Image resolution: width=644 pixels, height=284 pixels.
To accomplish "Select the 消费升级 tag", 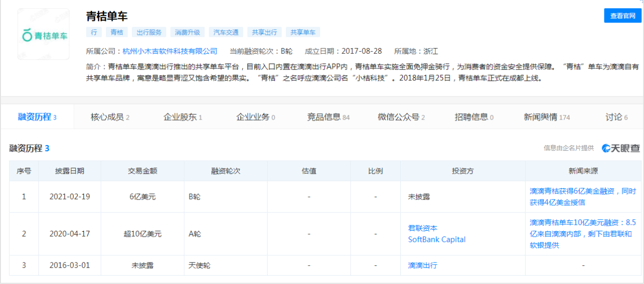I will [188, 32].
